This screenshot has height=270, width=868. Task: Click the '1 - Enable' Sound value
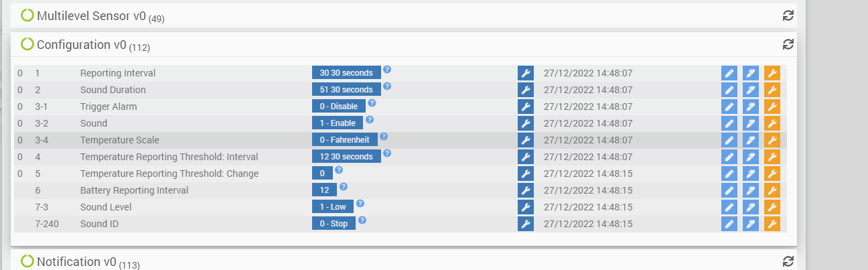338,123
